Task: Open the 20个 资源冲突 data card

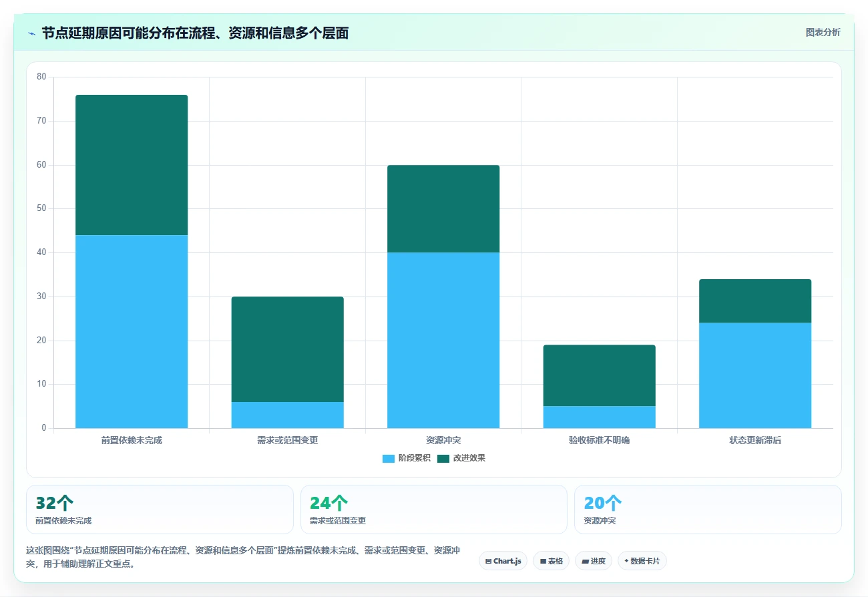Action: 708,510
